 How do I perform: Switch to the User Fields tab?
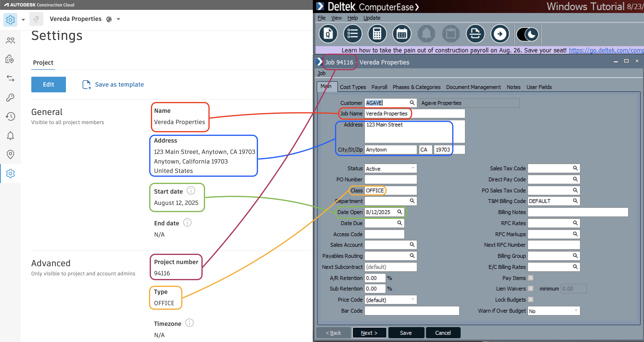(539, 87)
